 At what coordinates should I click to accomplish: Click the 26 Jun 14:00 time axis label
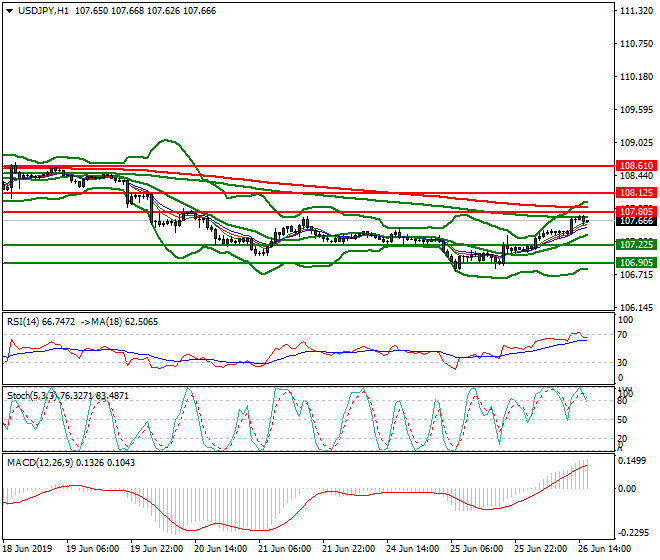pos(604,549)
